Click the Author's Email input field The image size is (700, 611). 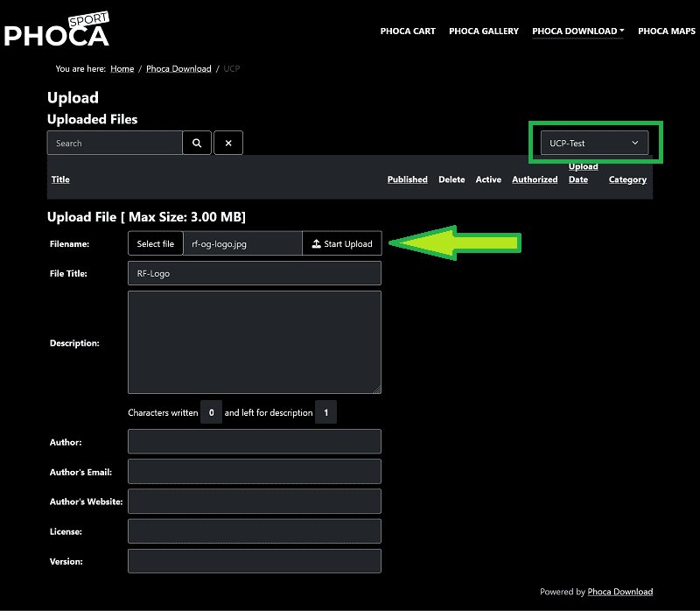point(255,472)
